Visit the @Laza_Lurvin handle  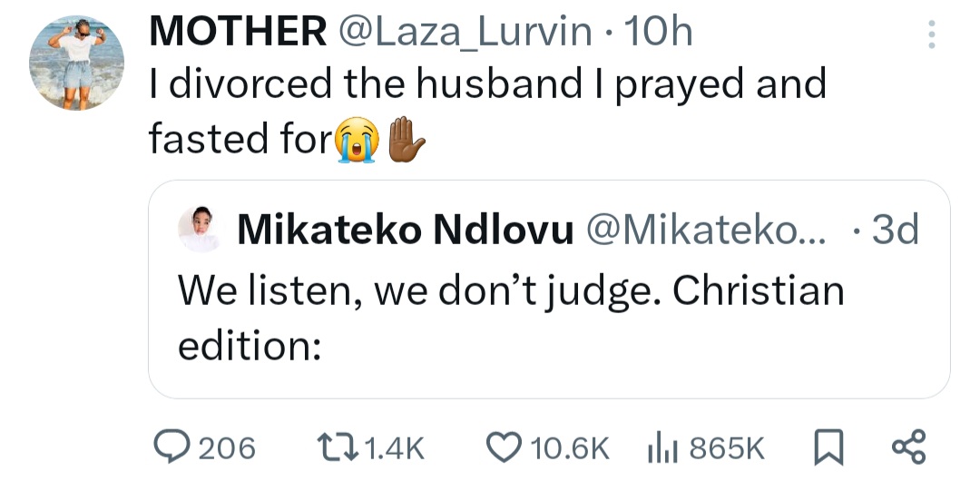pyautogui.click(x=464, y=34)
